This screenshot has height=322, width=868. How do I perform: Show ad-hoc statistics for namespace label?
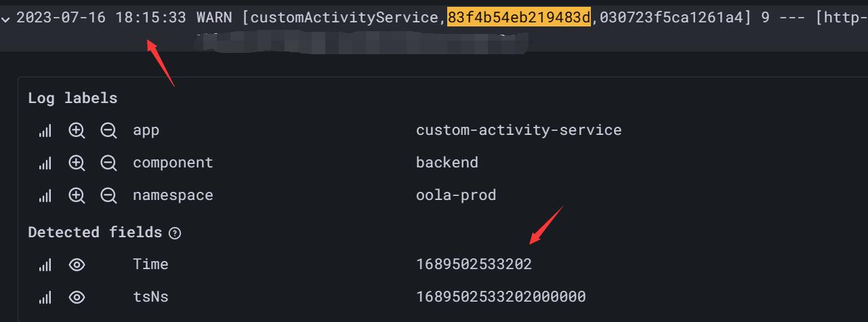(45, 196)
